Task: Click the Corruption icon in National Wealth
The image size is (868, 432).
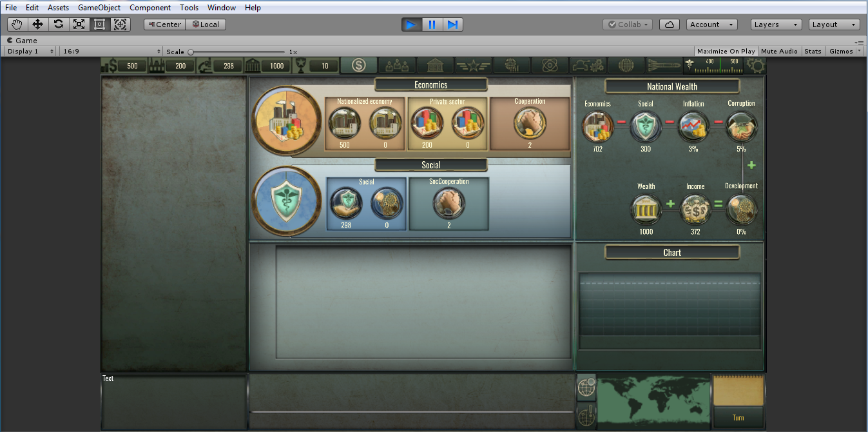Action: coord(741,126)
